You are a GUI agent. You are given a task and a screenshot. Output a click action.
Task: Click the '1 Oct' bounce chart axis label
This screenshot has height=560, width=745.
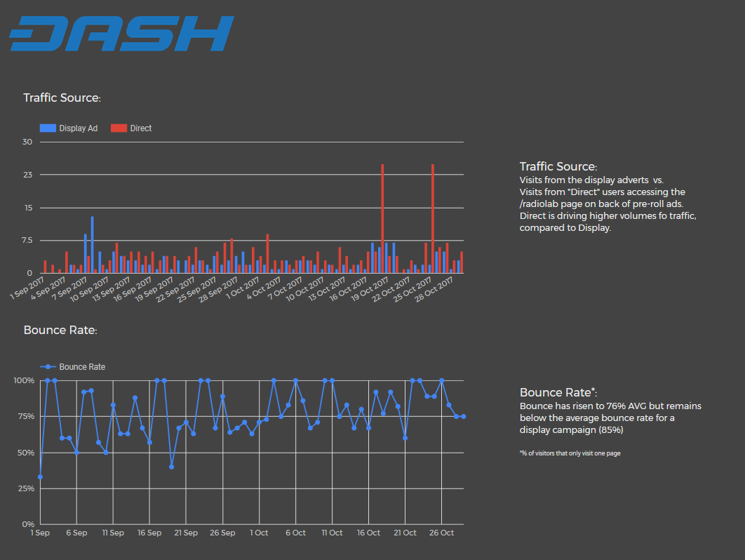tap(259, 533)
